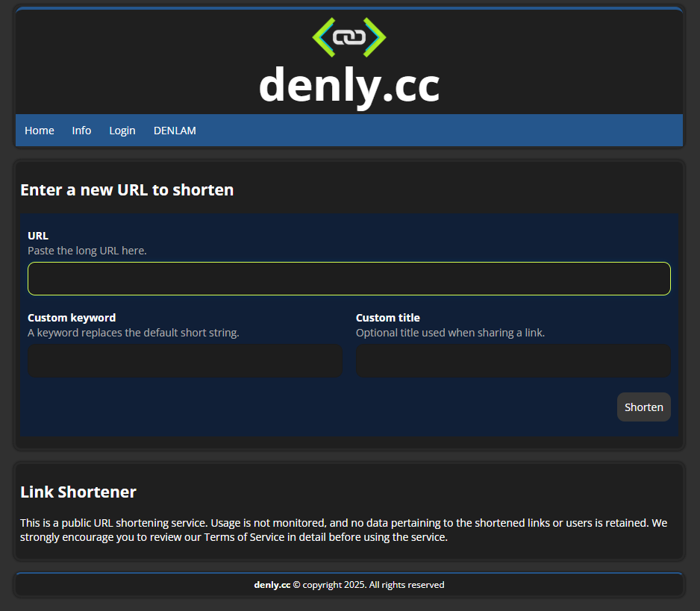
Task: Click the copyright 2025 footer text
Action: [x=371, y=584]
